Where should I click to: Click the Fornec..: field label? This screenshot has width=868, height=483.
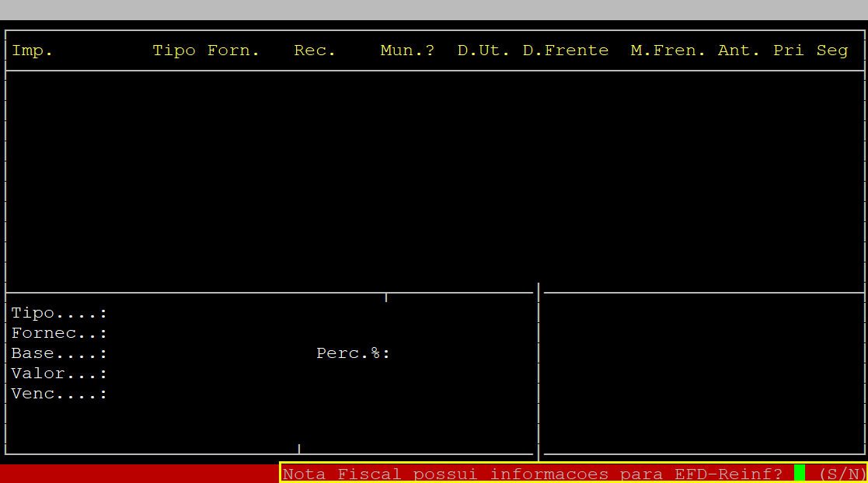point(59,333)
